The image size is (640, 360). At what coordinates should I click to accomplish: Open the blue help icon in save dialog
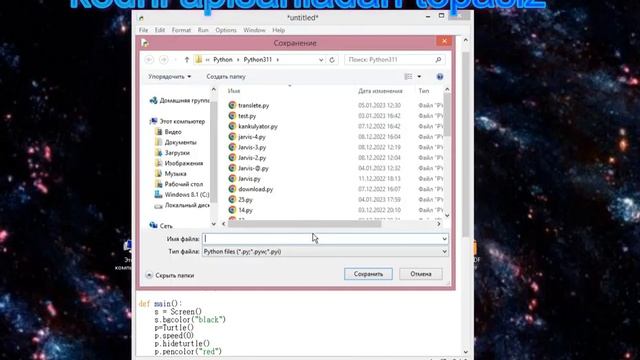pyautogui.click(x=440, y=77)
